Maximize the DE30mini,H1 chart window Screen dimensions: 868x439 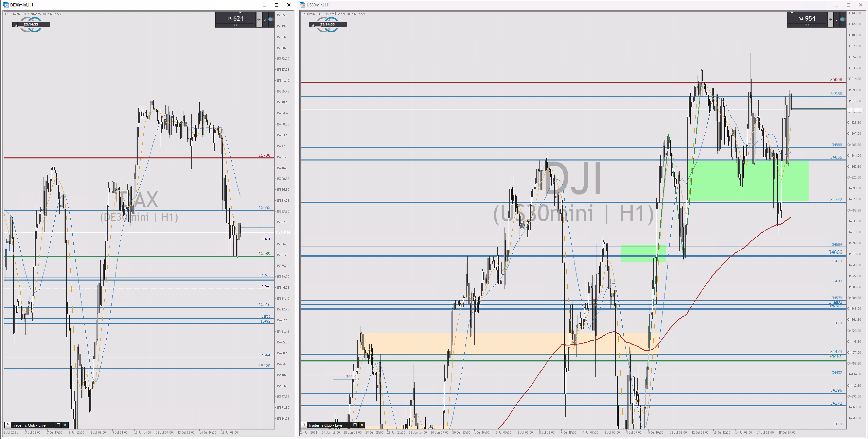pos(277,5)
